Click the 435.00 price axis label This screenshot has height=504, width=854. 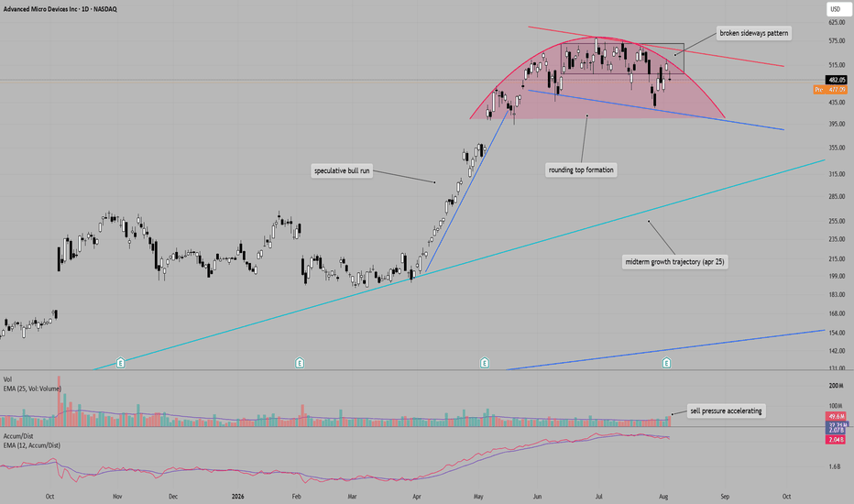pos(837,103)
